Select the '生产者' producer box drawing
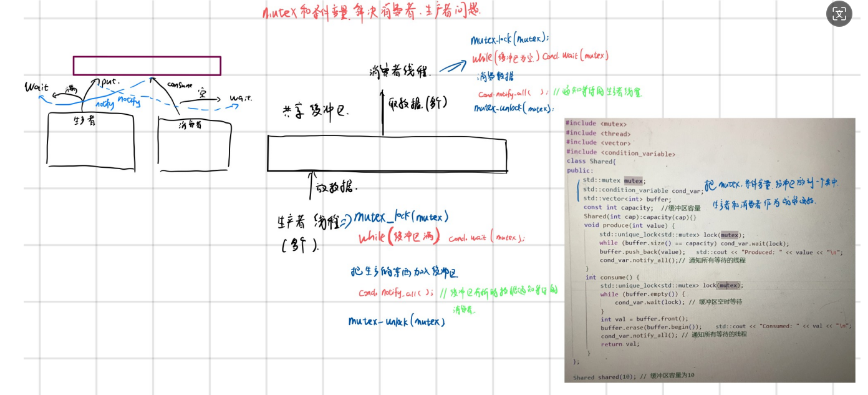 (90, 140)
